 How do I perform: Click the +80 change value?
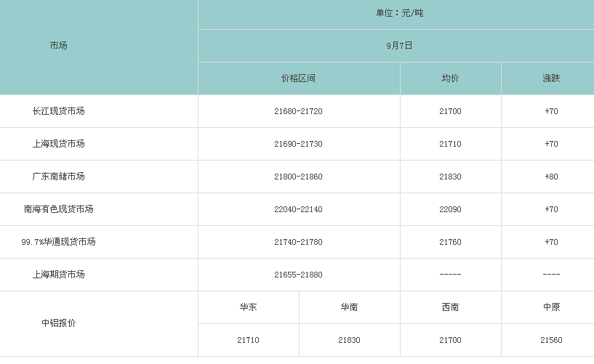551,177
